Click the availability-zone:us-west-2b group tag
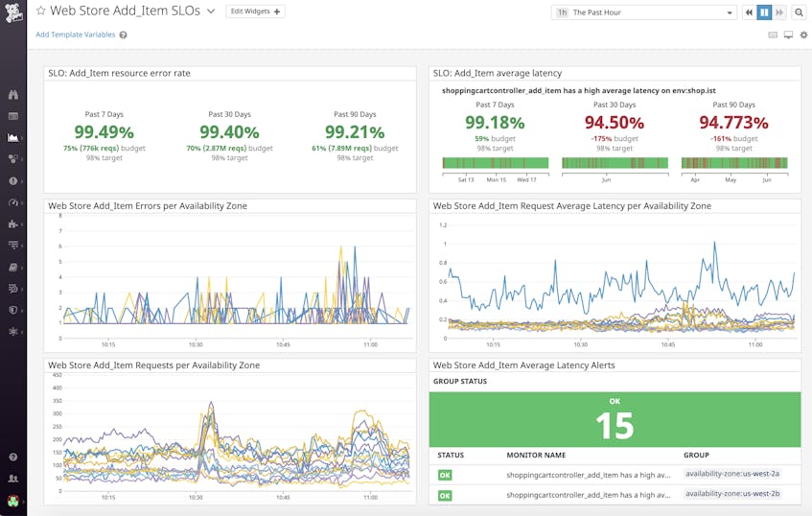 coord(732,494)
